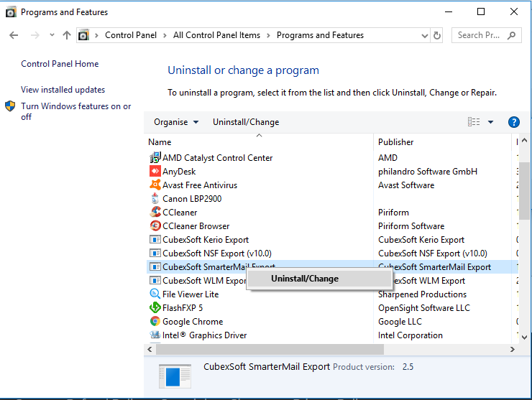Click the details pane program thumbnail

175,376
